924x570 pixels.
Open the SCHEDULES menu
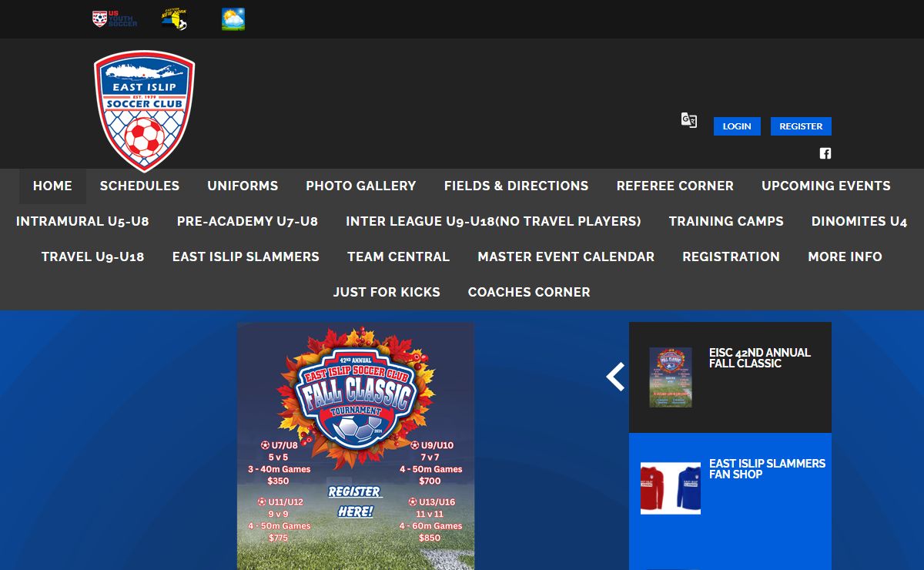point(139,186)
